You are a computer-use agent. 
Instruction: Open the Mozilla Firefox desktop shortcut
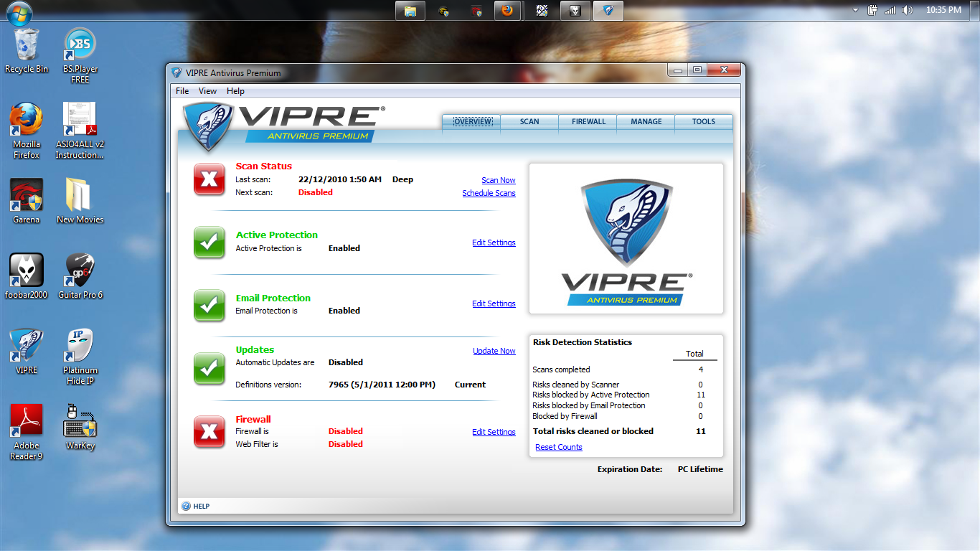click(x=27, y=131)
